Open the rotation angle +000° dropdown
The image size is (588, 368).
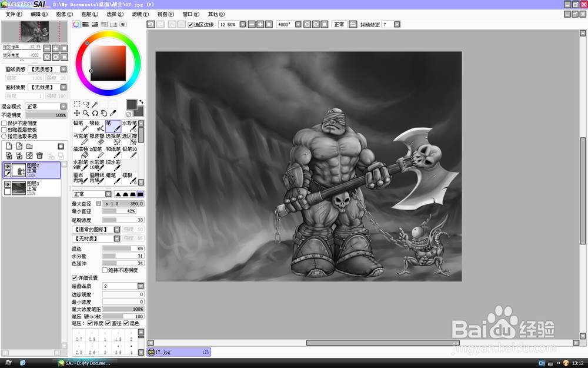298,24
